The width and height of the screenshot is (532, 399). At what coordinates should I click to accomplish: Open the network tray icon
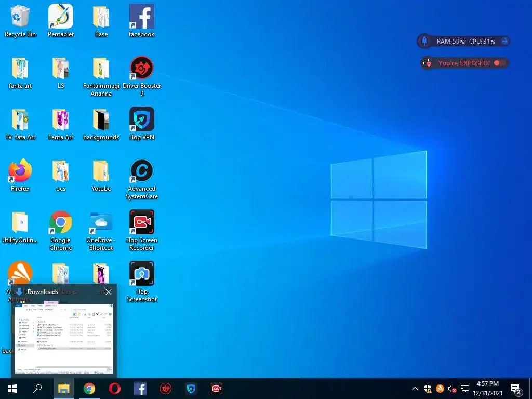coord(465,389)
